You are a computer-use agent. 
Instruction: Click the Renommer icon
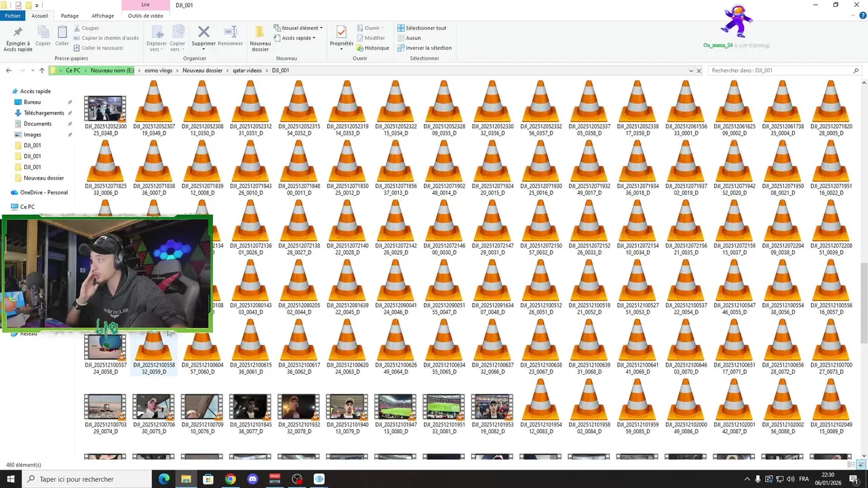coord(231,31)
